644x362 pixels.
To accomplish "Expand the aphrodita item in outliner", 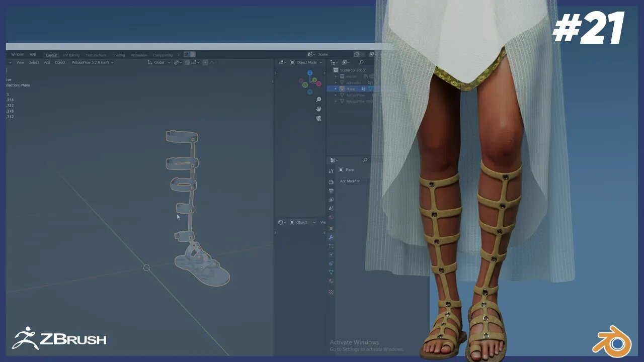I will click(x=336, y=82).
